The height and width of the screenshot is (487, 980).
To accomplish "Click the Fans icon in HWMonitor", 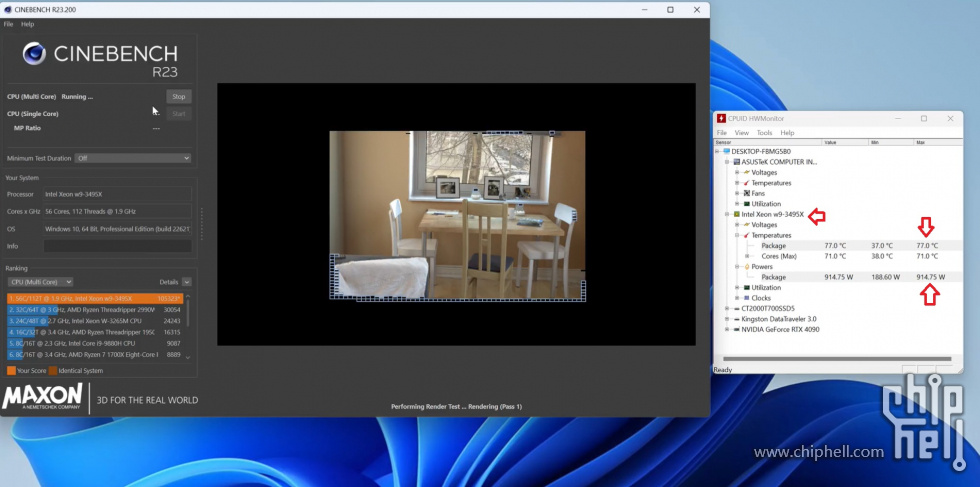I will (x=746, y=193).
